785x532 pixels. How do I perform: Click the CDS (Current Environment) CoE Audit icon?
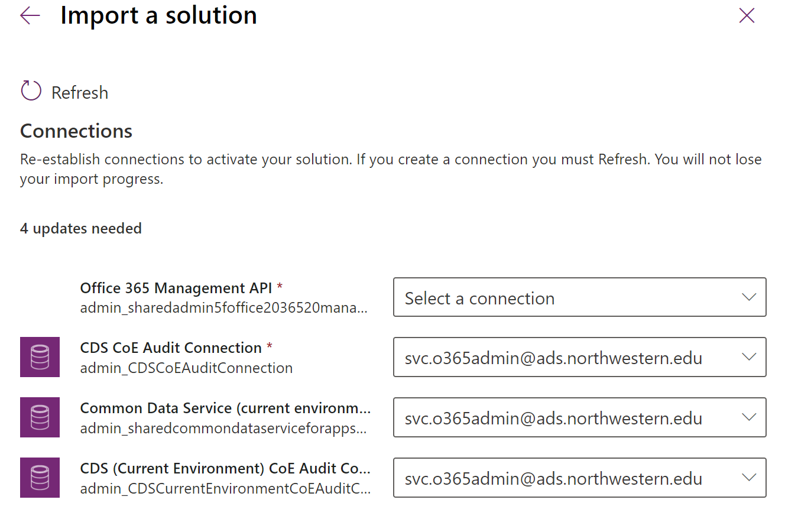click(40, 478)
